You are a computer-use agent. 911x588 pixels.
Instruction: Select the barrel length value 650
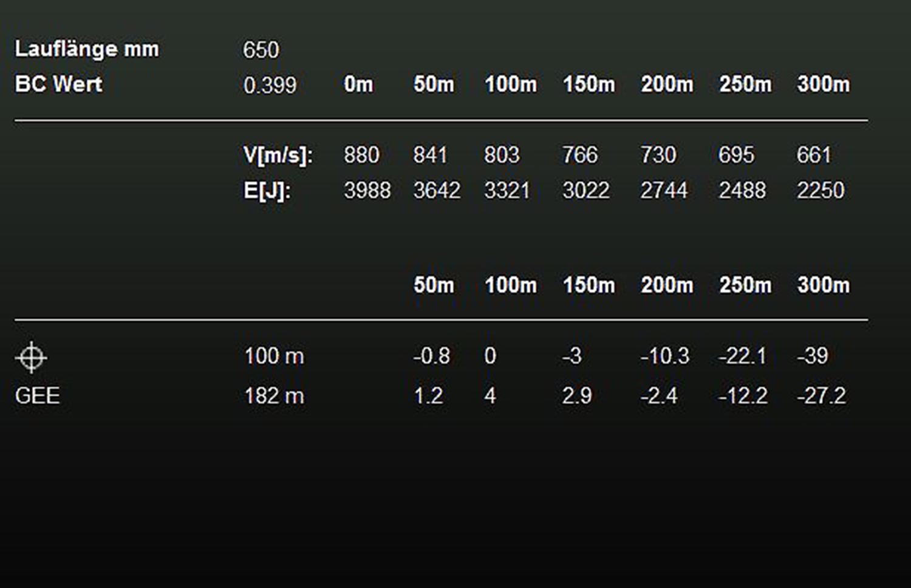tap(261, 50)
